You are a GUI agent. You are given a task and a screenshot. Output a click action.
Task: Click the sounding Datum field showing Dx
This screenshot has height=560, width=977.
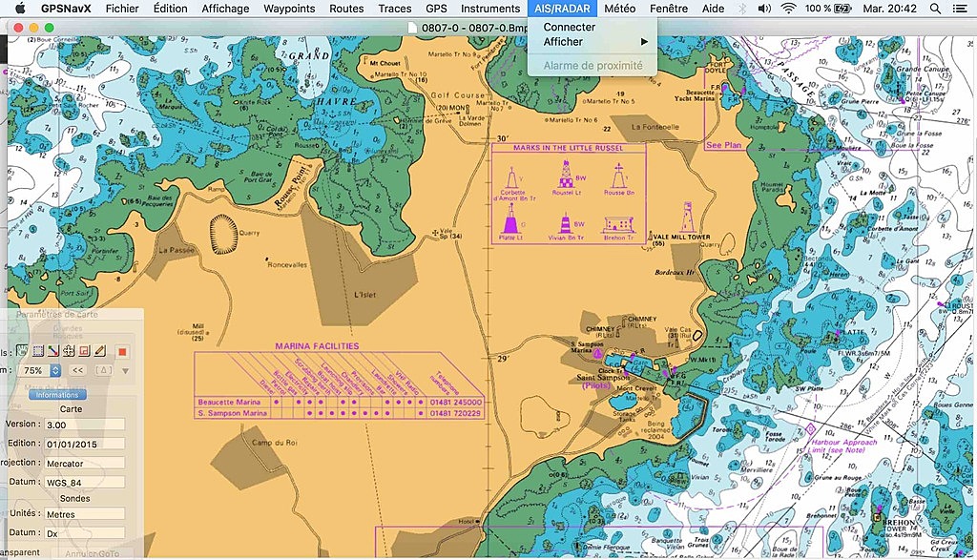point(84,533)
